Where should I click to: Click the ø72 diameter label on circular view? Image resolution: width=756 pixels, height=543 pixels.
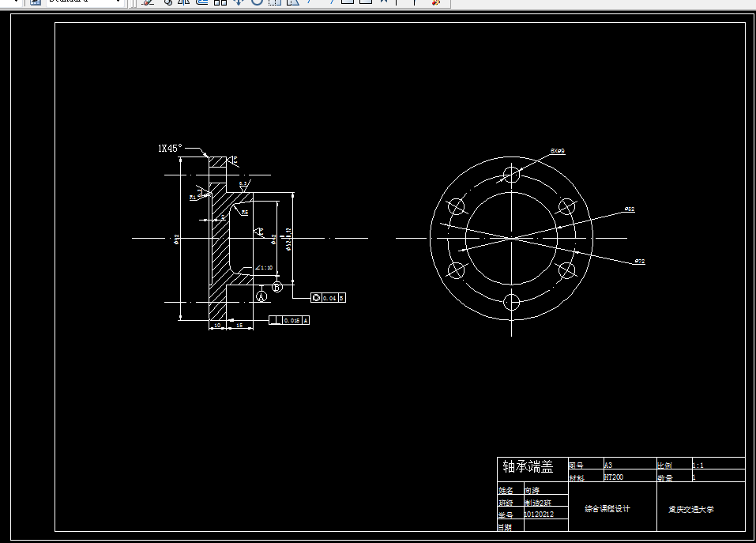pos(639,262)
